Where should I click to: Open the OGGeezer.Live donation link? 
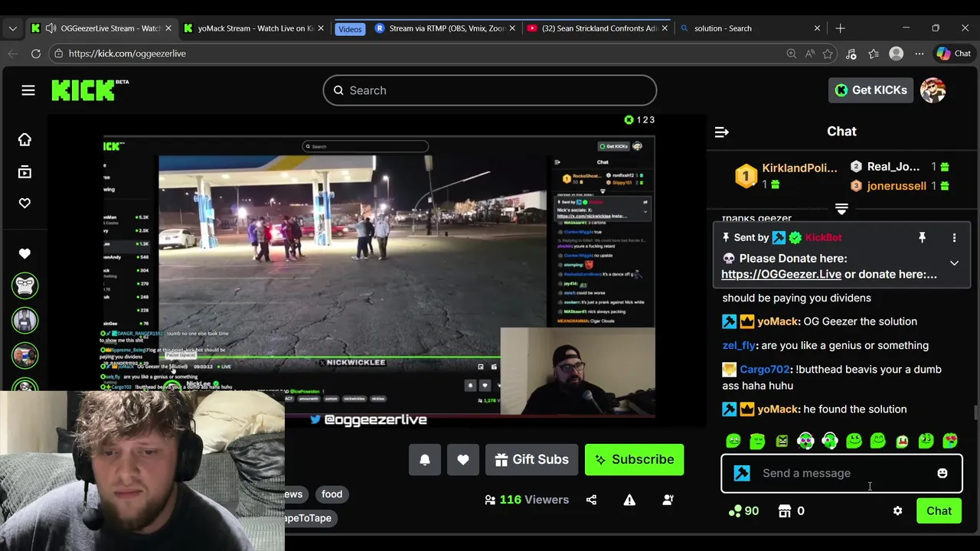pyautogui.click(x=781, y=274)
